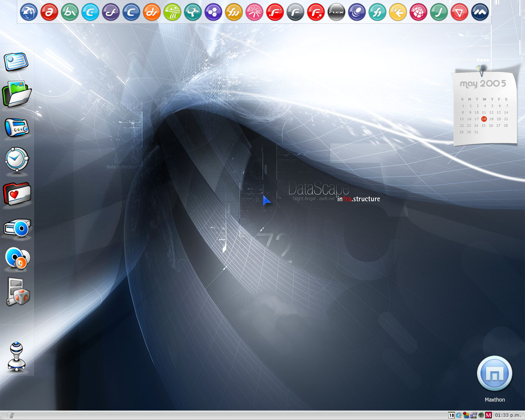The image size is (525, 420).
Task: Open the yellow arrows icon
Action: click(x=398, y=12)
